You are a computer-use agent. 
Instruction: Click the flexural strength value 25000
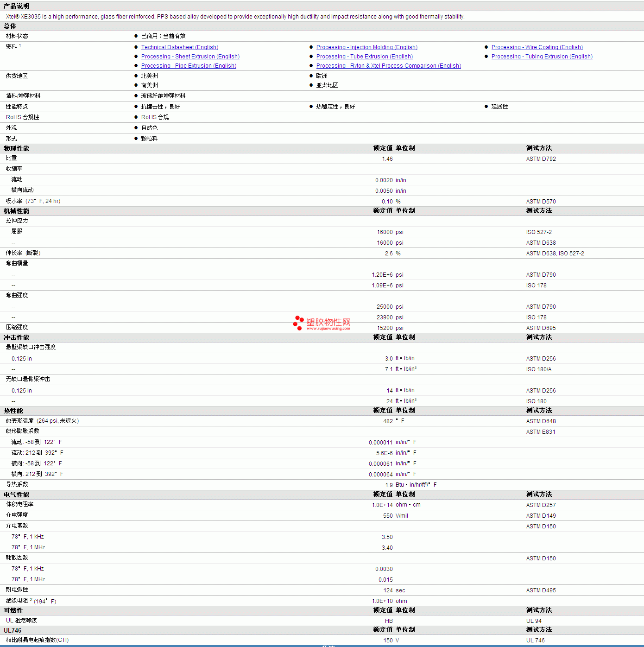(385, 307)
